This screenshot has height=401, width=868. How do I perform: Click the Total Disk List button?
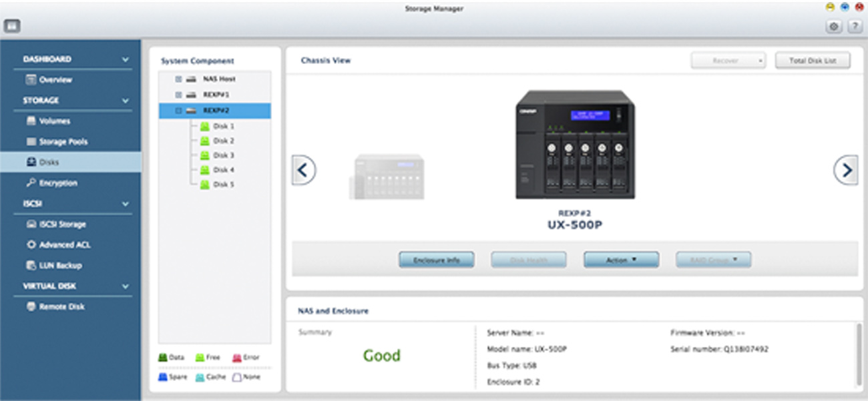tap(814, 61)
